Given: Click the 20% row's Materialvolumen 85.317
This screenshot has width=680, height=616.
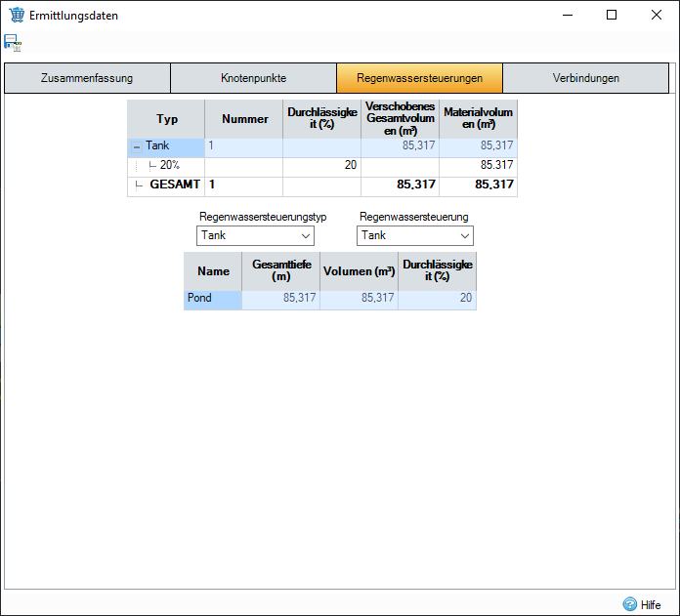Looking at the screenshot, I should (479, 167).
